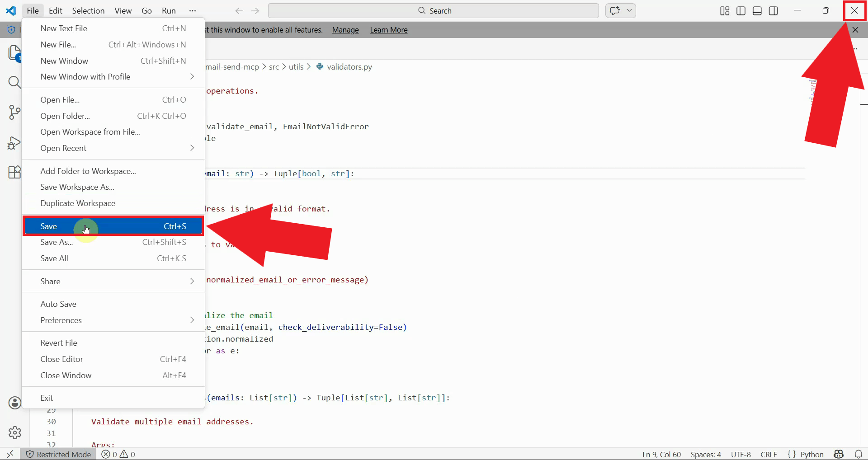Viewport: 868px width, 460px height.
Task: Click the Learn More link
Action: pos(388,30)
